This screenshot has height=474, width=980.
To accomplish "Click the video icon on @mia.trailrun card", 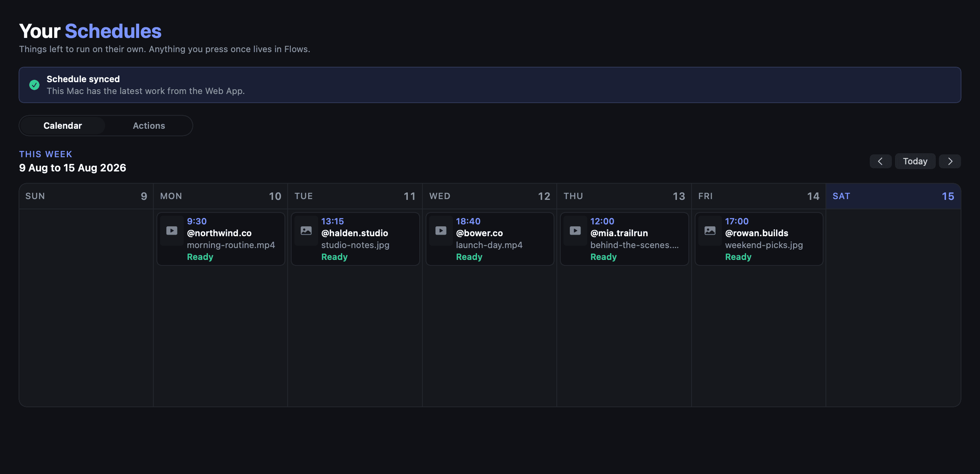I will pos(575,231).
